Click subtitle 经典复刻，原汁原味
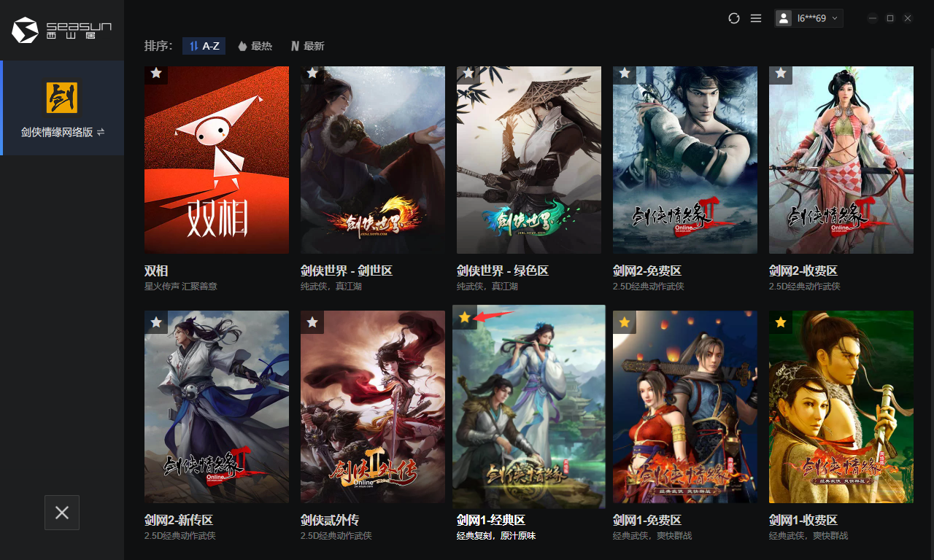Viewport: 934px width, 560px height. click(x=496, y=536)
